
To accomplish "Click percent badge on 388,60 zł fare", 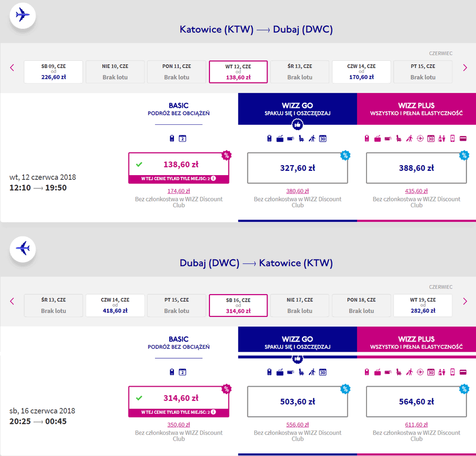I will [464, 155].
